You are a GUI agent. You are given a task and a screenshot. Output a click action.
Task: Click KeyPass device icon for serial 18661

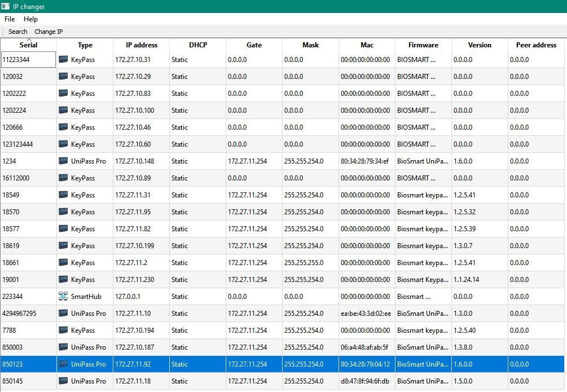(x=63, y=262)
